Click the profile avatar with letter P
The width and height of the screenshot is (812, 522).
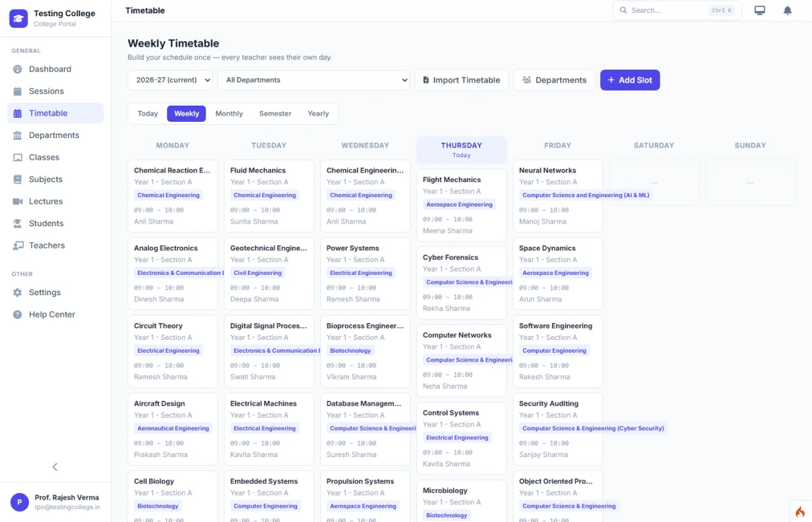tap(20, 502)
